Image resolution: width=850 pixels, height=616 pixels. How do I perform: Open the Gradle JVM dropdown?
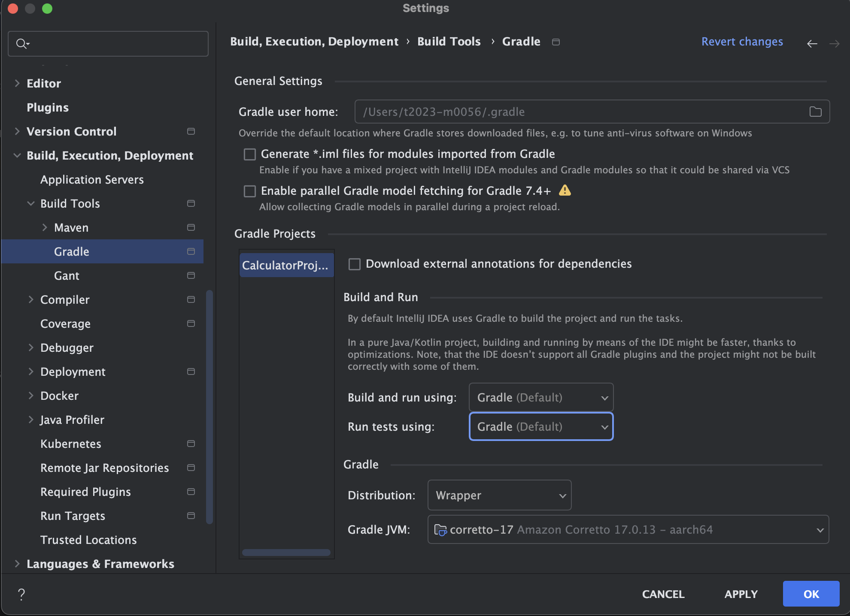[628, 530]
